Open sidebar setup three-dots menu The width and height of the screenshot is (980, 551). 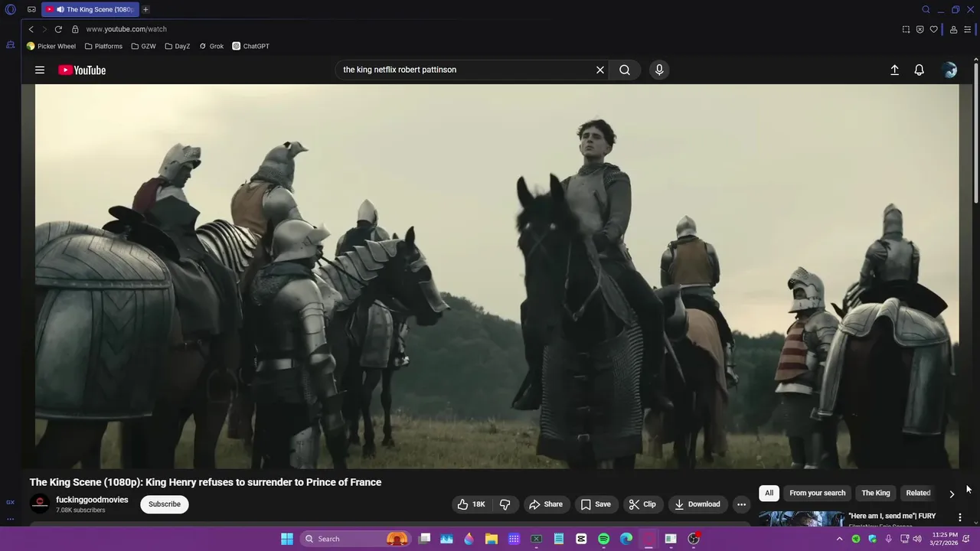11,519
